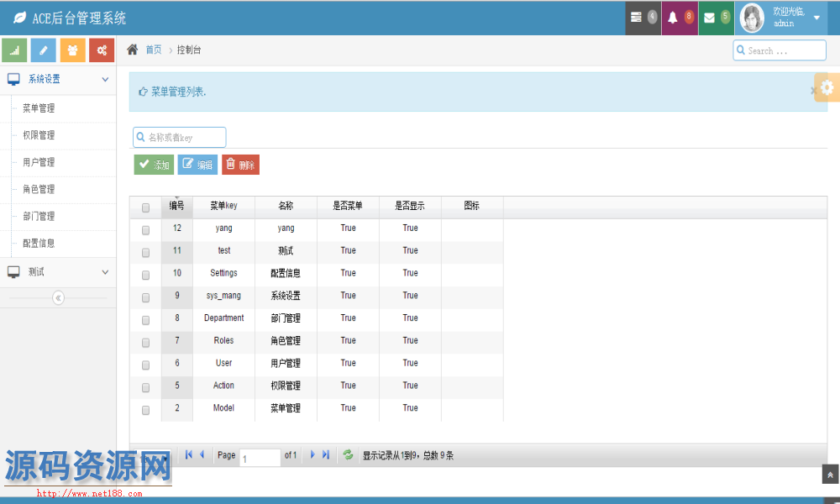
Task: Click the red 删除 button
Action: tap(240, 165)
